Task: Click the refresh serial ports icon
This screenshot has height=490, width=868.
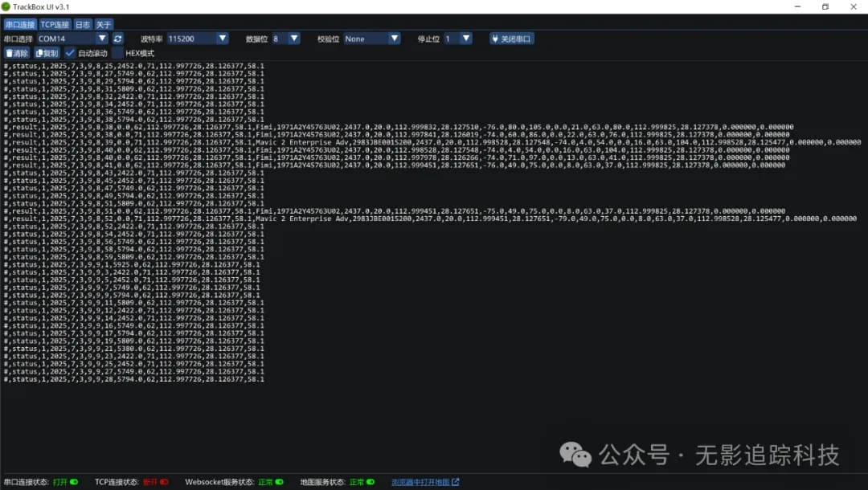Action: pos(118,39)
